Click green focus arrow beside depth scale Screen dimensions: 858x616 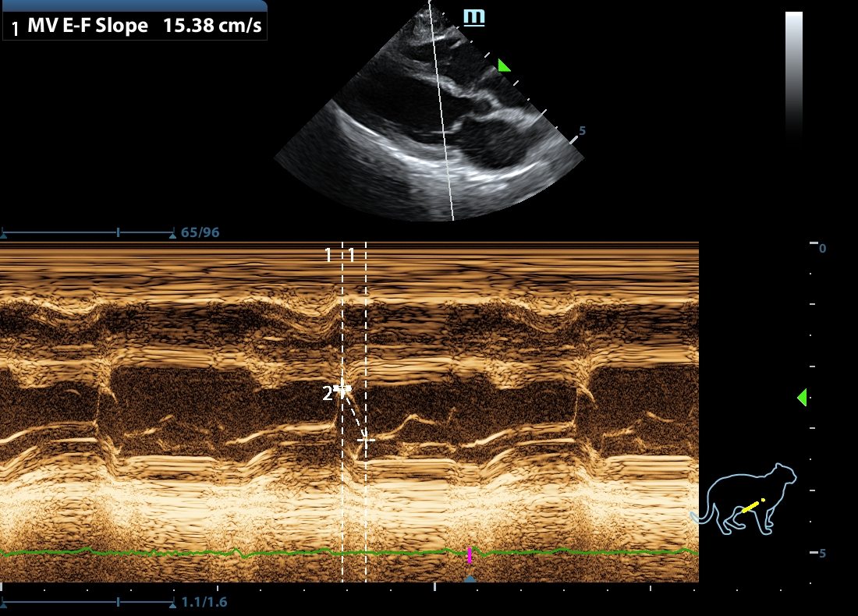click(x=801, y=398)
